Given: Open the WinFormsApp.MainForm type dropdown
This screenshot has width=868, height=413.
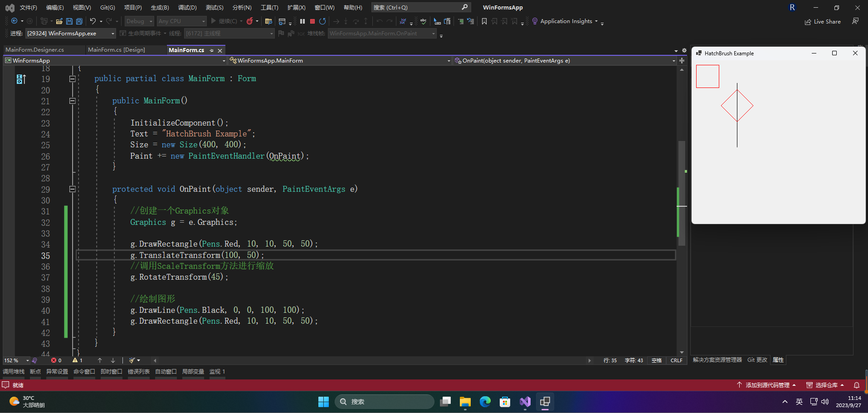Looking at the screenshot, I should (340, 60).
